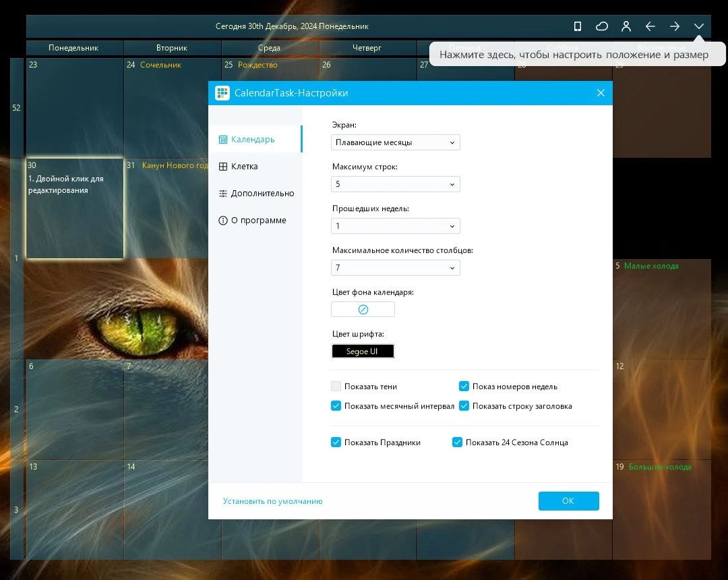Viewport: 728px width, 580px height.
Task: Enable the Показать тени checkbox
Action: (x=336, y=386)
